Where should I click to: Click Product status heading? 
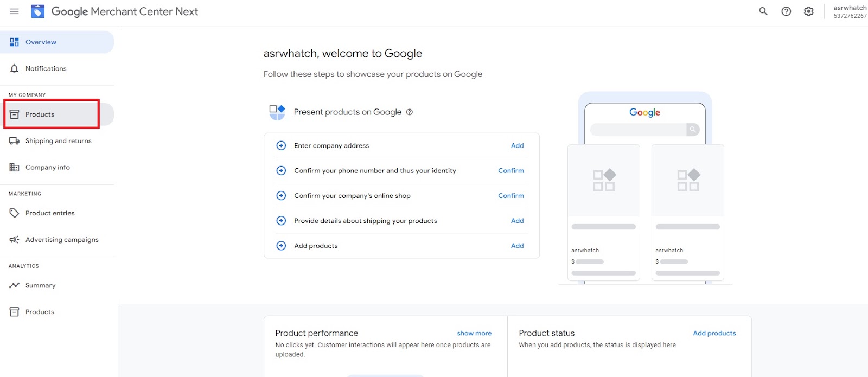point(546,333)
